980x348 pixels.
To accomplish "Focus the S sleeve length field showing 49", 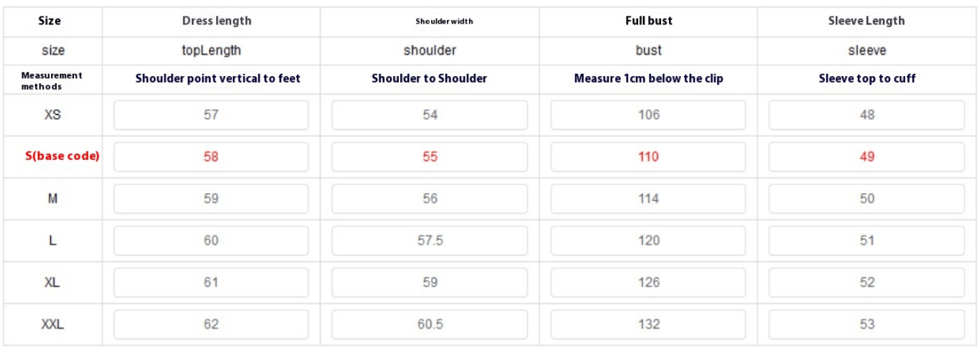I will 866,156.
